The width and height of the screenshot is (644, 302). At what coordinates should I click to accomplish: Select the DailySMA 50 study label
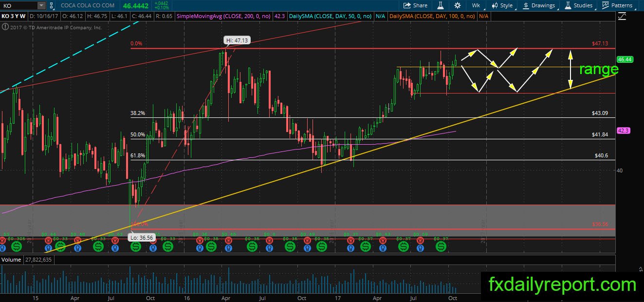click(x=331, y=16)
